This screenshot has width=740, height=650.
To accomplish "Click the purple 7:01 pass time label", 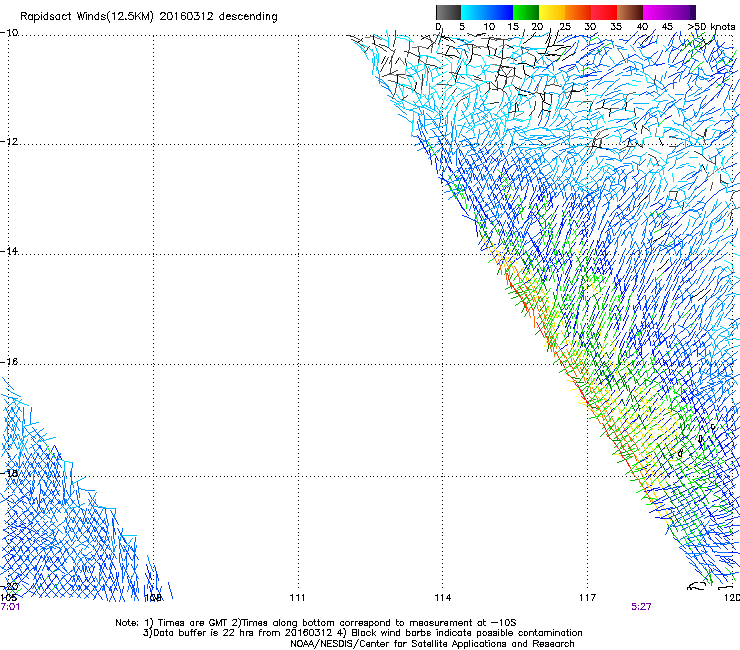I will click(x=10, y=607).
